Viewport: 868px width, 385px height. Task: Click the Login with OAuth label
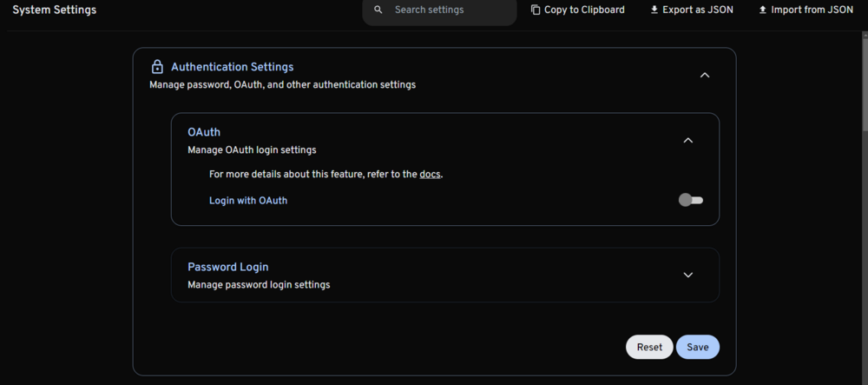[248, 201]
